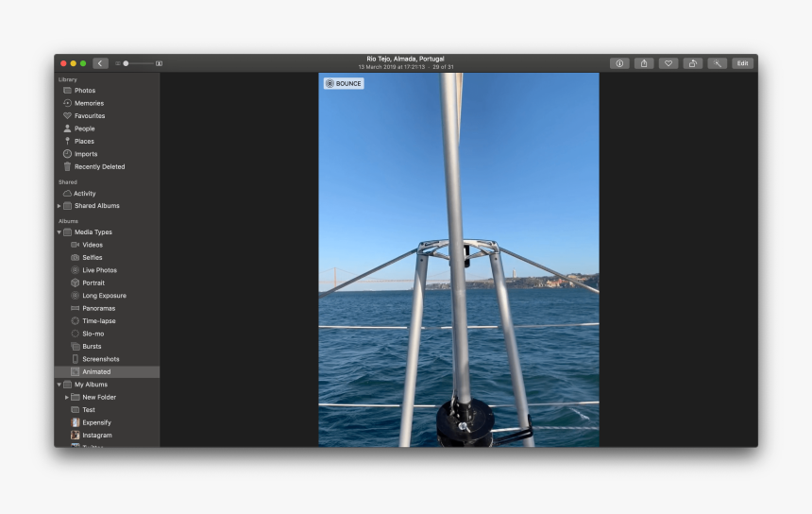Open Long Exposure album

(107, 296)
